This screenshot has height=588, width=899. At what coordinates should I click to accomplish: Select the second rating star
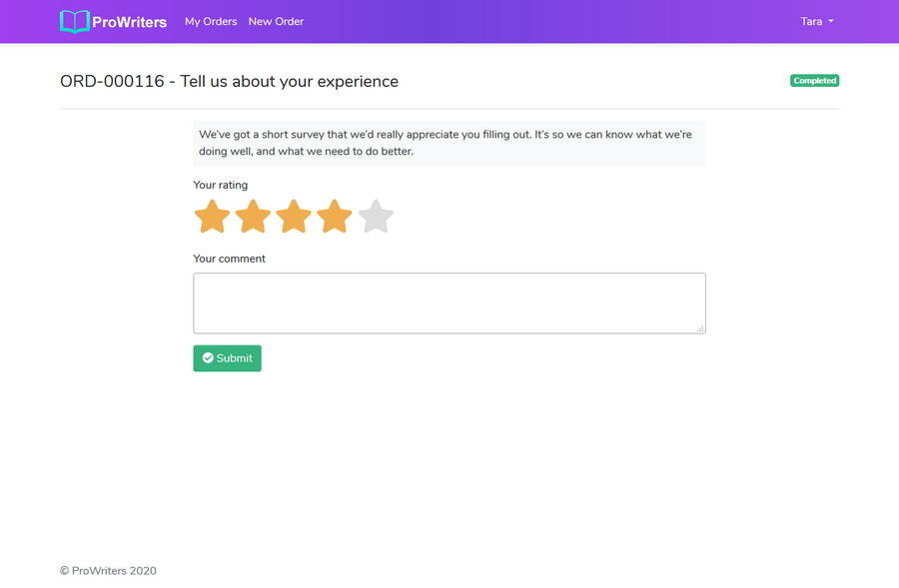click(253, 216)
